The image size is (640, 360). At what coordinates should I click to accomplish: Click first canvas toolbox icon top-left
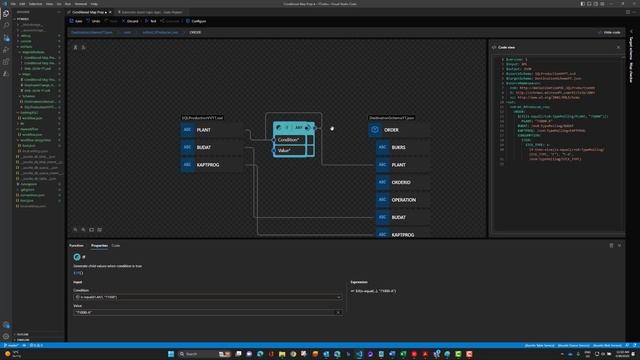[x=76, y=47]
